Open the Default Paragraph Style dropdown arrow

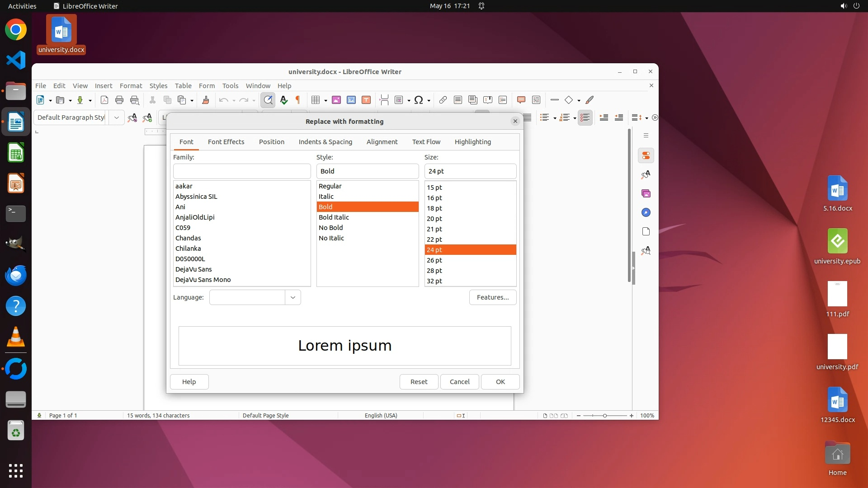click(x=117, y=117)
